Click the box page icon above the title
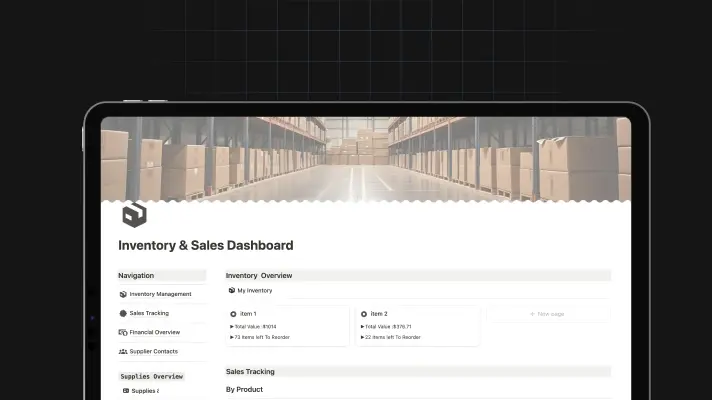This screenshot has height=400, width=712. (134, 214)
